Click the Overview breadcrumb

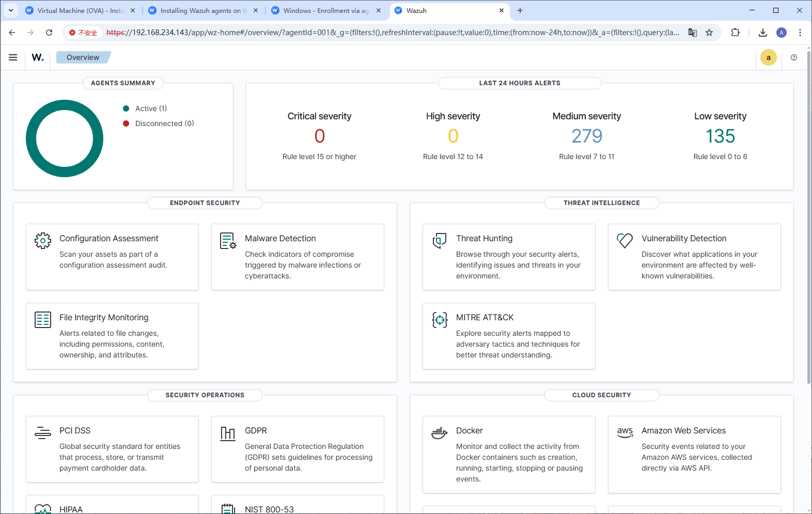(x=83, y=57)
